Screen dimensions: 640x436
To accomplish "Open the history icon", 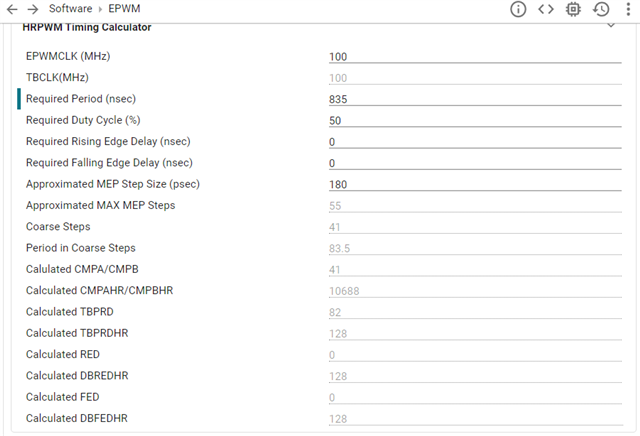I will pyautogui.click(x=601, y=9).
